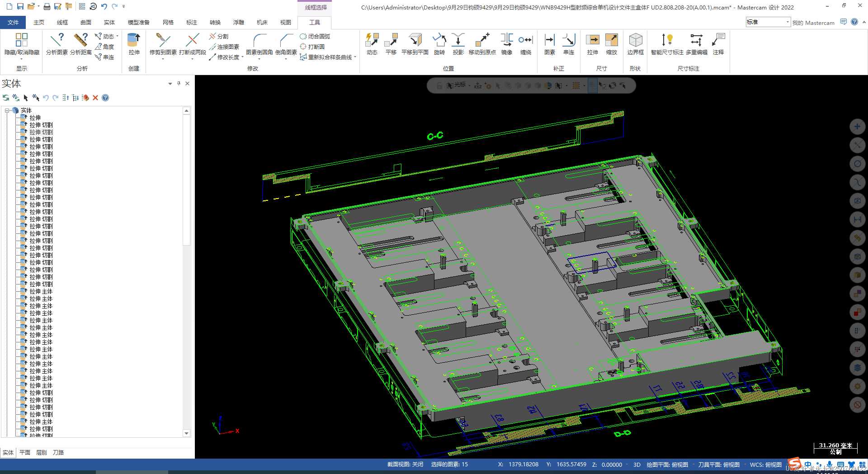Viewport: 868px width, 474px height.
Task: Click the Hide/Unhide (隐藏/取消隐藏) icon
Action: tap(22, 44)
